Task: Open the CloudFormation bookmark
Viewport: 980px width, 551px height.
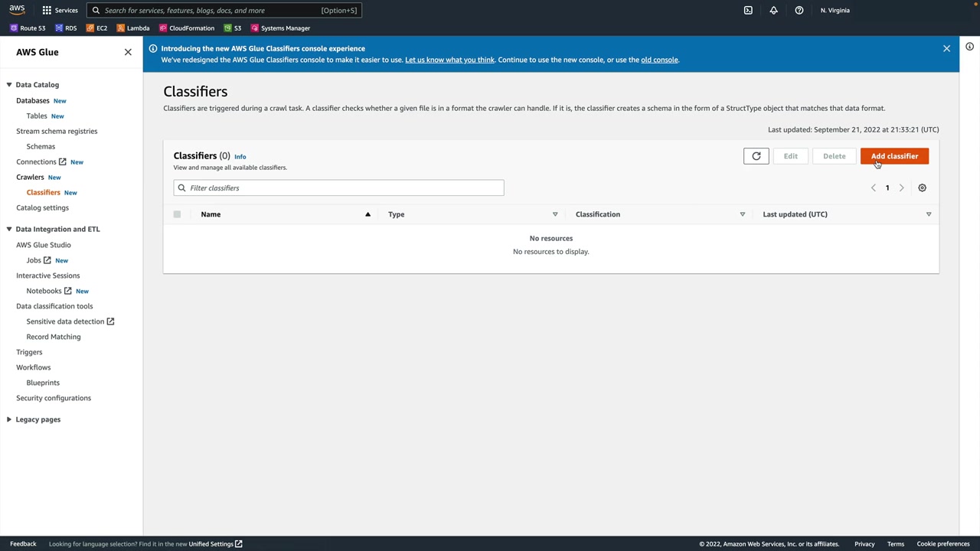Action: click(x=187, y=28)
